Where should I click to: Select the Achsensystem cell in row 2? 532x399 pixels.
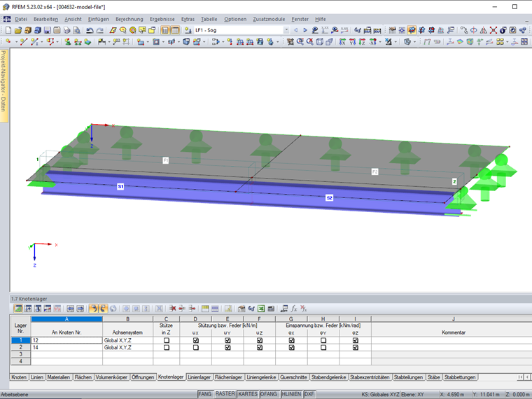coord(127,347)
